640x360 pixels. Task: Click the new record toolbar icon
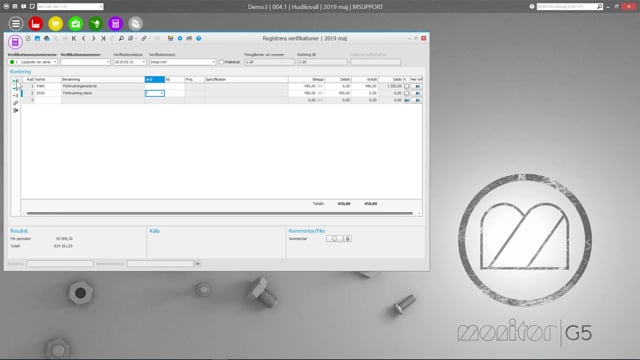28,38
